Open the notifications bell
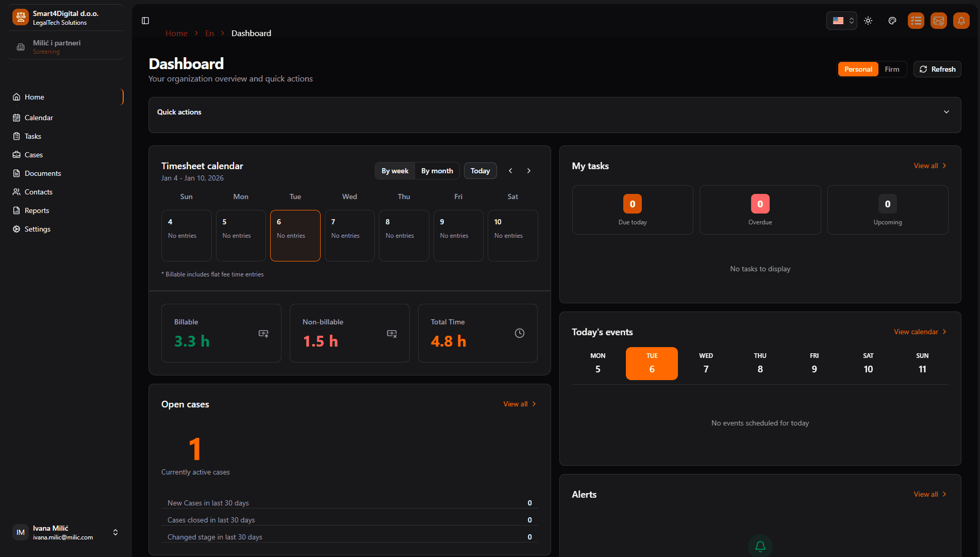This screenshot has height=557, width=980. point(961,21)
